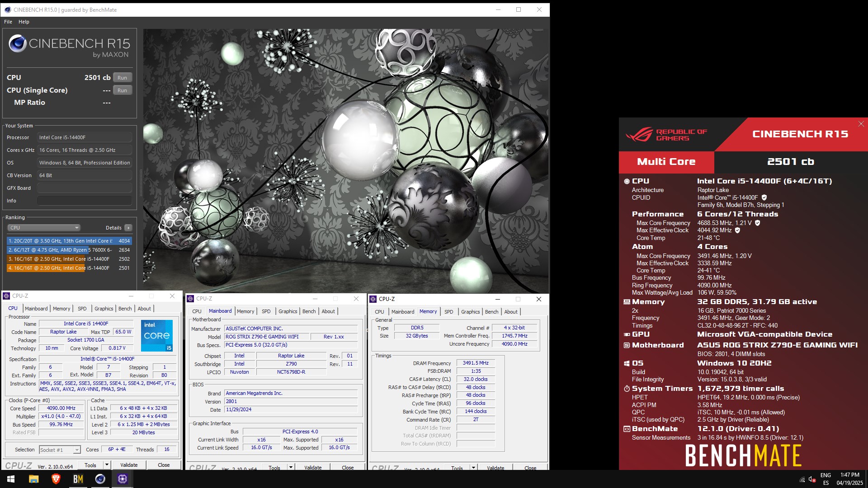The height and width of the screenshot is (488, 868).
Task: Click middle CPU-Z title bar icon
Action: (190, 299)
